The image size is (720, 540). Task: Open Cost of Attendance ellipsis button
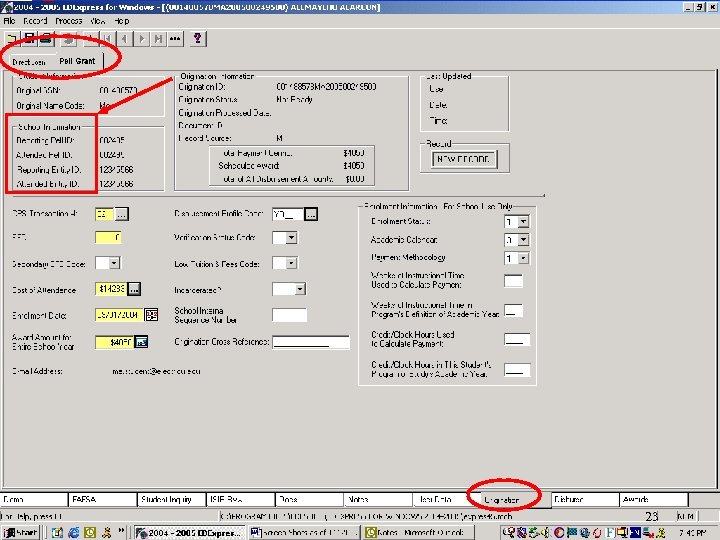coord(134,289)
